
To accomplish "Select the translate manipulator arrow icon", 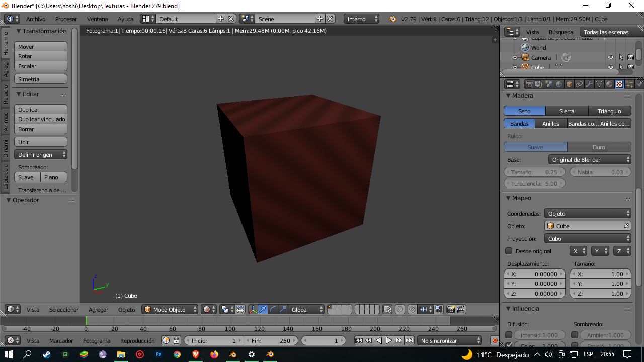I will click(x=263, y=310).
